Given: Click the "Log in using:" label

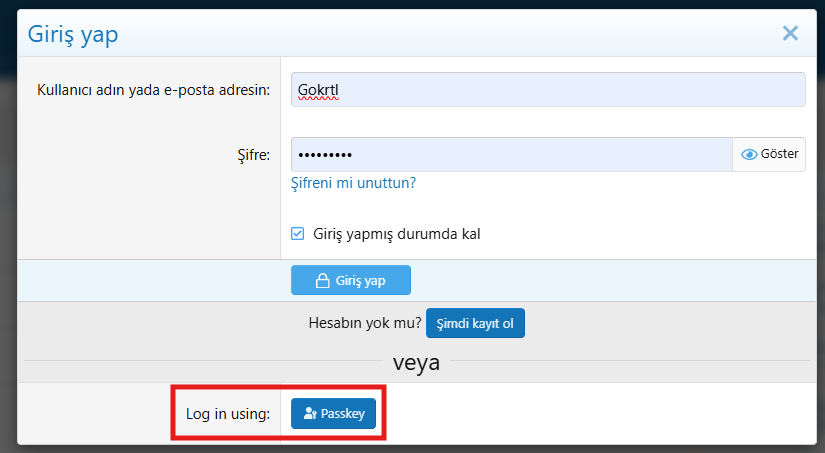Looking at the screenshot, I should (228, 414).
